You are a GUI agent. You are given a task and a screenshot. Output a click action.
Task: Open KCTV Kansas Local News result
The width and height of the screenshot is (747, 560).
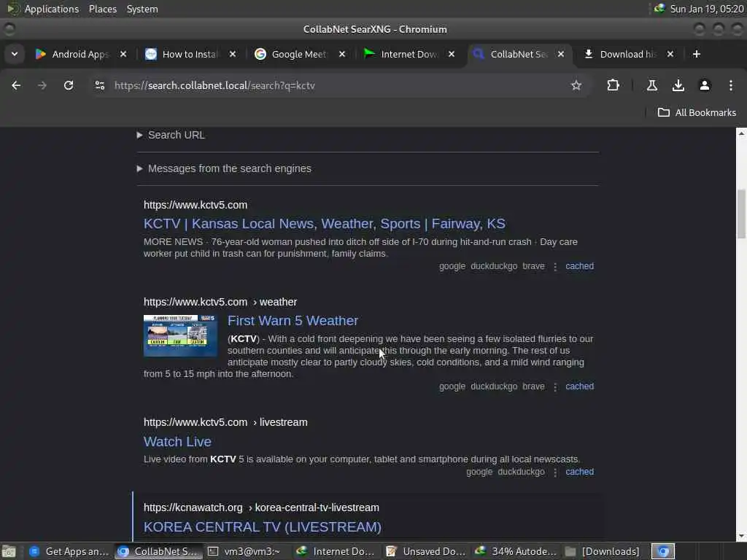pyautogui.click(x=325, y=224)
